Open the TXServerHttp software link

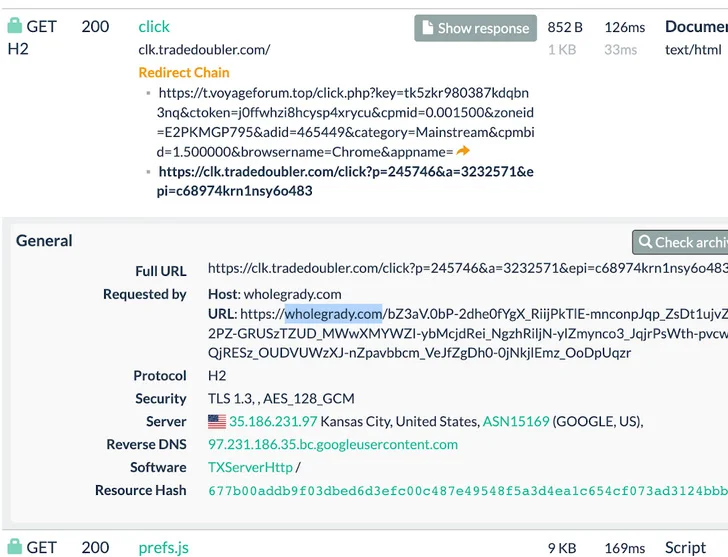pyautogui.click(x=250, y=467)
